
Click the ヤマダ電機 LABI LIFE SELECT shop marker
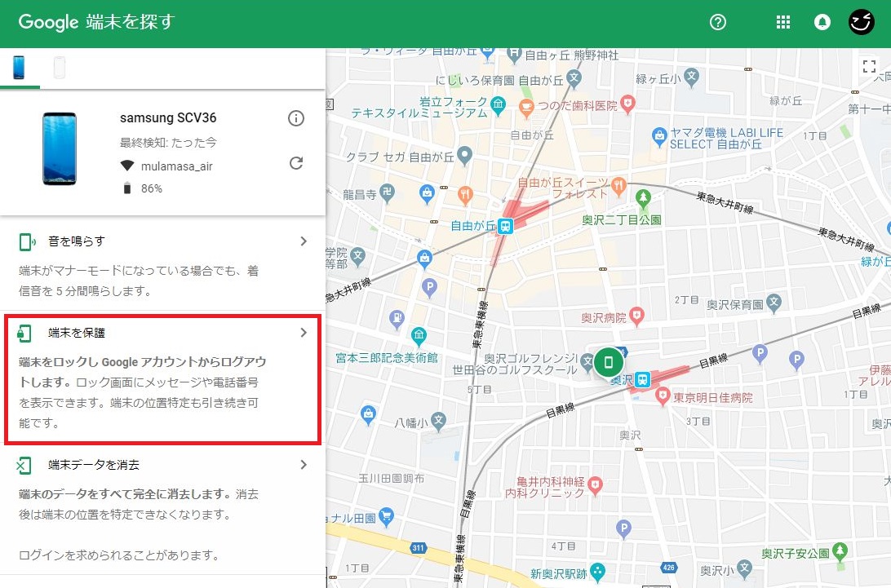pos(659,135)
